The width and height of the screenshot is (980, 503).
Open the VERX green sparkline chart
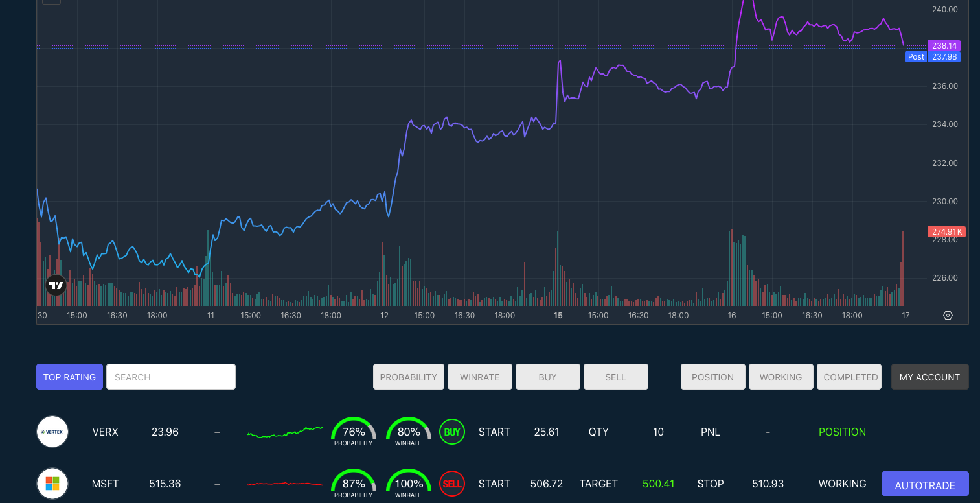tap(284, 432)
